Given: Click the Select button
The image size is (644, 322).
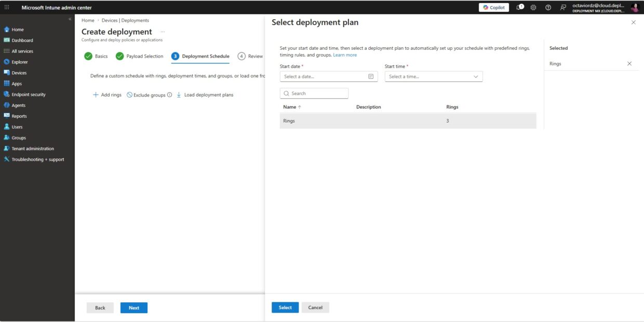Looking at the screenshot, I should pos(285,307).
